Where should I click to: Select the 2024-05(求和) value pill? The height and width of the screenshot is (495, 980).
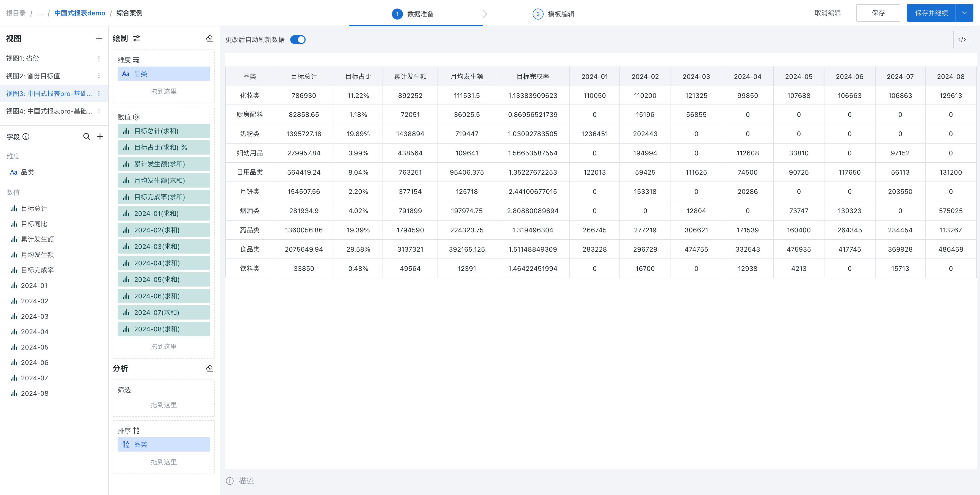click(x=164, y=279)
